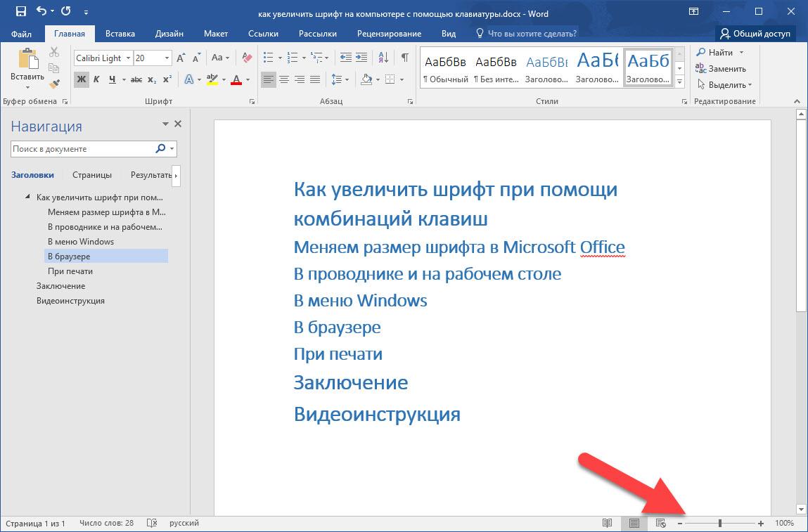Image resolution: width=808 pixels, height=532 pixels.
Task: Toggle Italic formatting button
Action: (x=97, y=79)
